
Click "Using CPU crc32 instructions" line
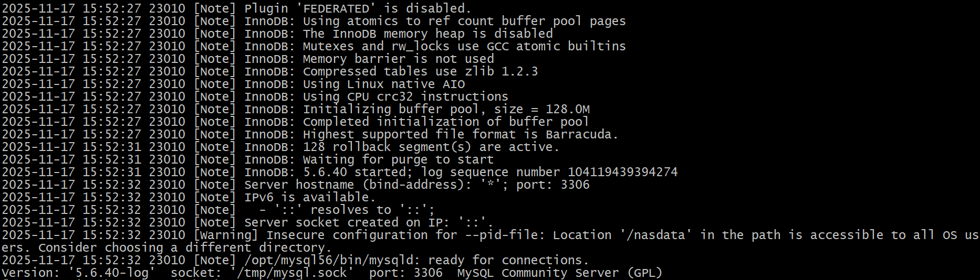pyautogui.click(x=255, y=97)
